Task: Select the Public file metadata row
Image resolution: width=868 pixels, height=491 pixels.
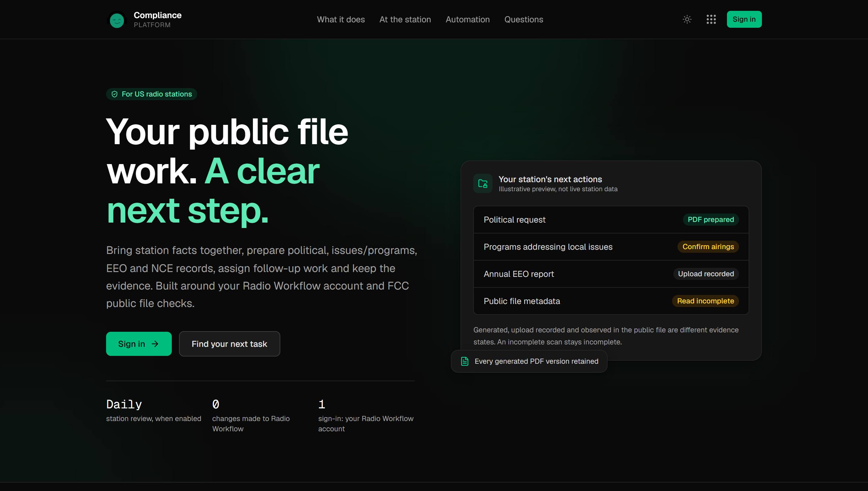Action: (x=611, y=301)
